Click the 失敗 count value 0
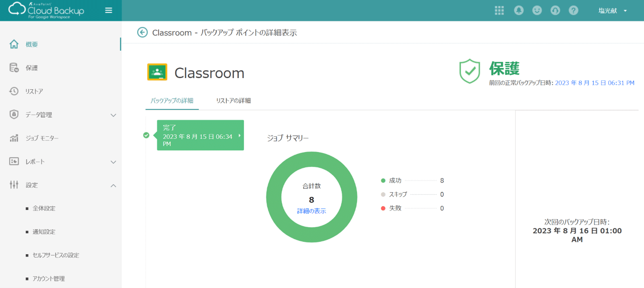This screenshot has width=644, height=288. pos(442,208)
